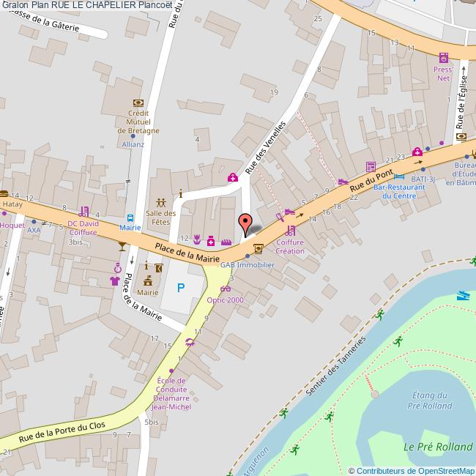Click the Rue de la Porte du Clos label
The height and width of the screenshot is (476, 476).
62,431
